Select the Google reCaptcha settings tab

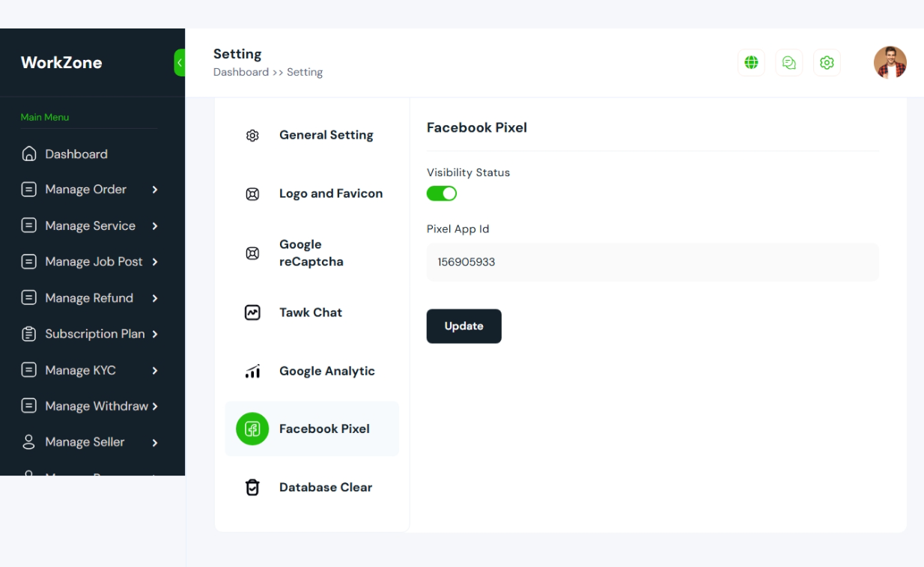point(311,253)
